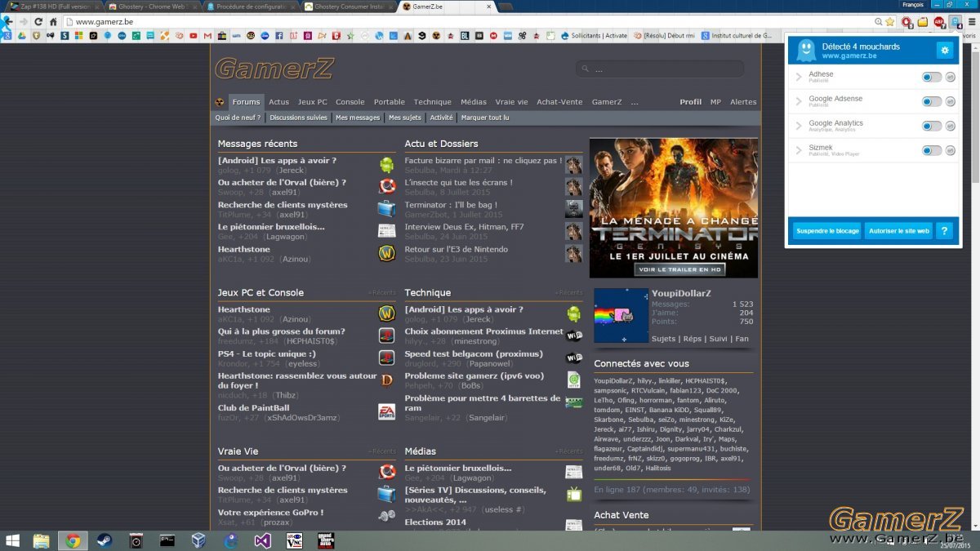Click the GamerZ forum search box
The height and width of the screenshot is (551, 980).
pos(660,69)
